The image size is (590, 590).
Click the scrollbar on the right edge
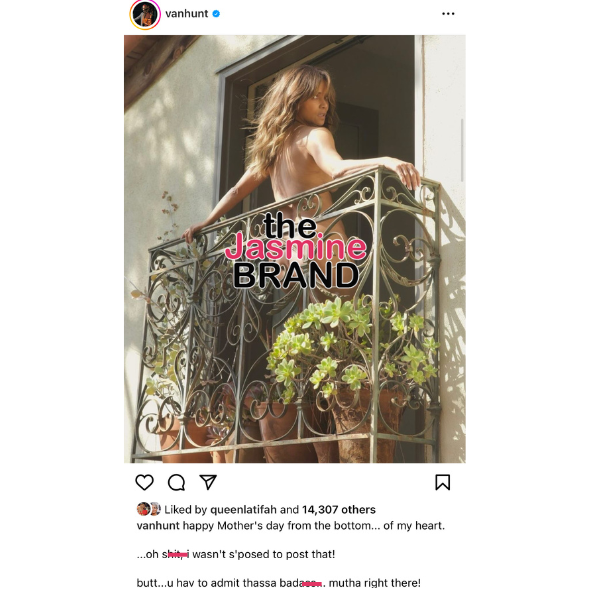pos(462,150)
